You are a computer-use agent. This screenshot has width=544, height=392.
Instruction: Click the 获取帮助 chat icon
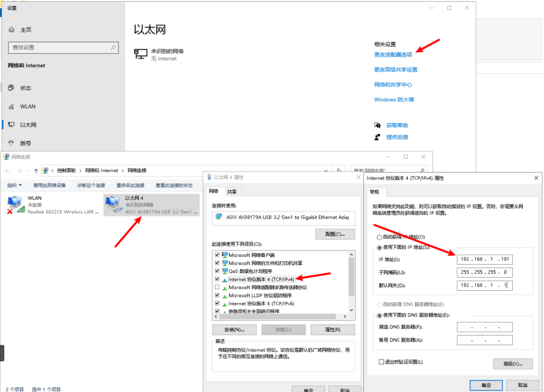tap(377, 125)
